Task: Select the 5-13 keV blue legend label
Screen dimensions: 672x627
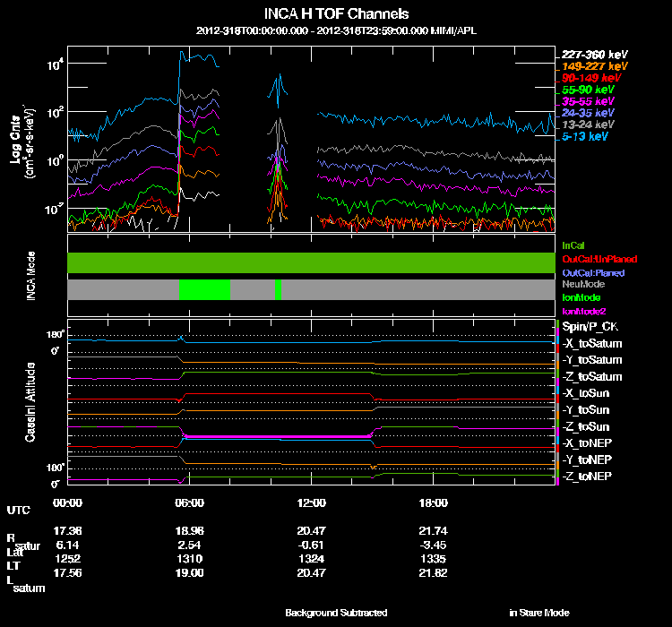Action: tap(585, 136)
